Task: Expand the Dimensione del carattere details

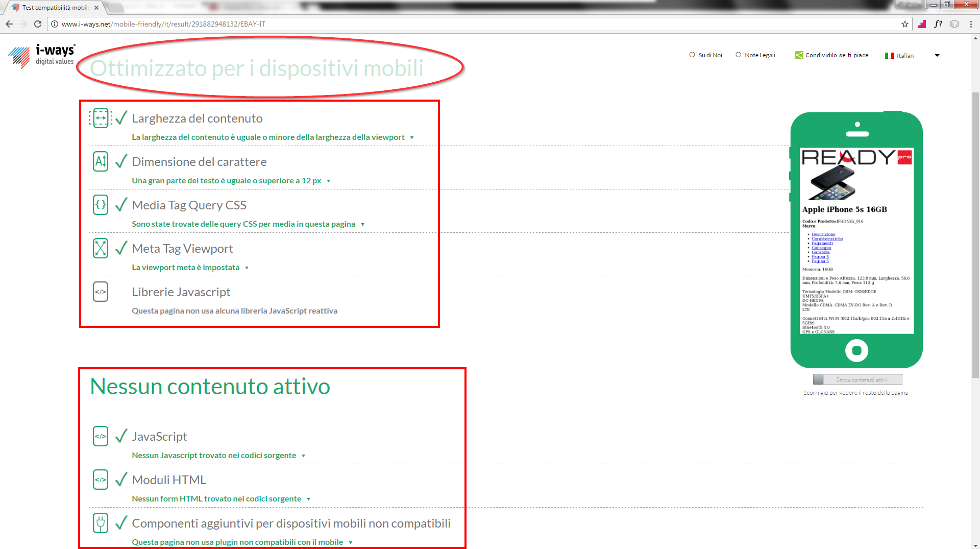Action: (328, 181)
